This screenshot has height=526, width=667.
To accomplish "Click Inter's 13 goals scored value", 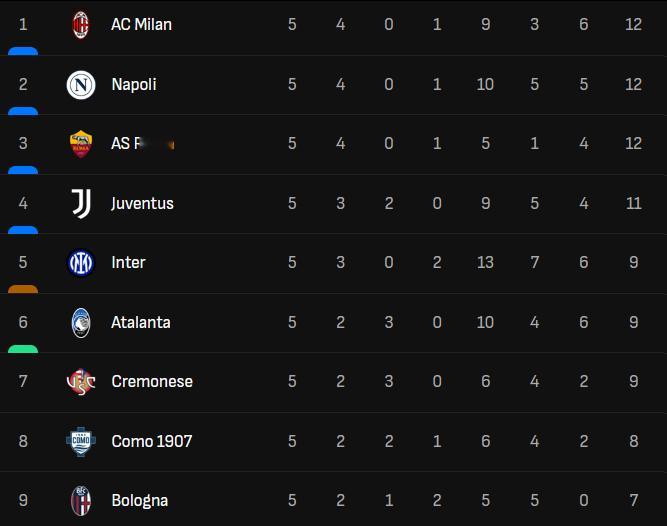I will coord(485,262).
